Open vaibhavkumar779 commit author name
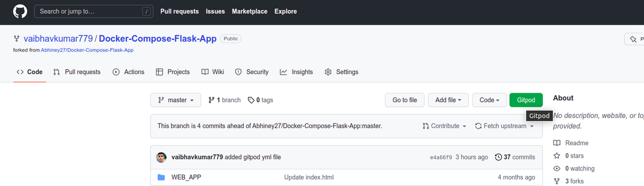The height and width of the screenshot is (186, 644). click(197, 157)
